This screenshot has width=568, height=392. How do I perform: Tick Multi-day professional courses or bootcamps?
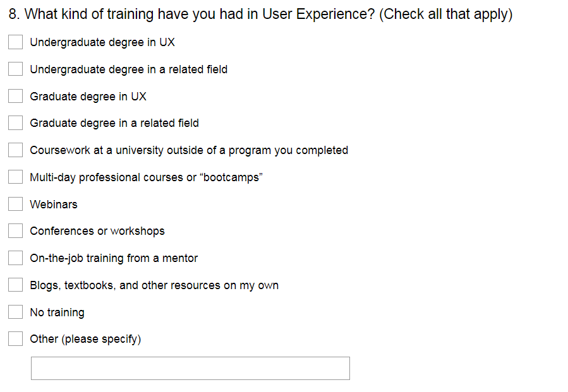16,177
